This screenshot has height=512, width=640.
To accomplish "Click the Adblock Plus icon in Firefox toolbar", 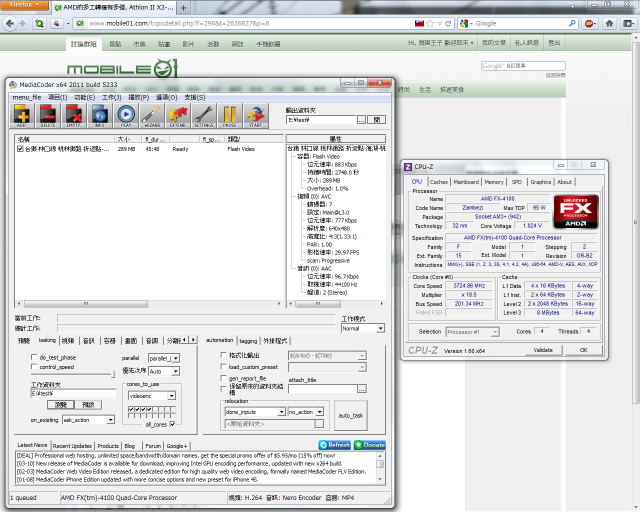I will pos(589,24).
